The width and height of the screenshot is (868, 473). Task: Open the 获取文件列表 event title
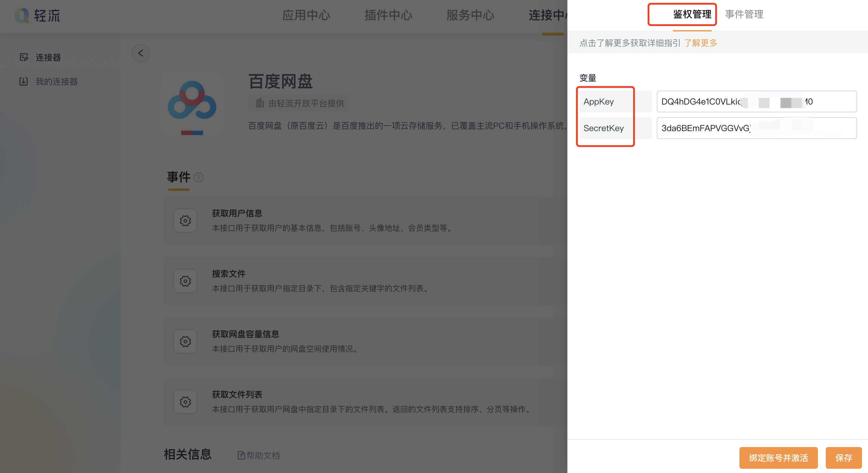click(237, 394)
